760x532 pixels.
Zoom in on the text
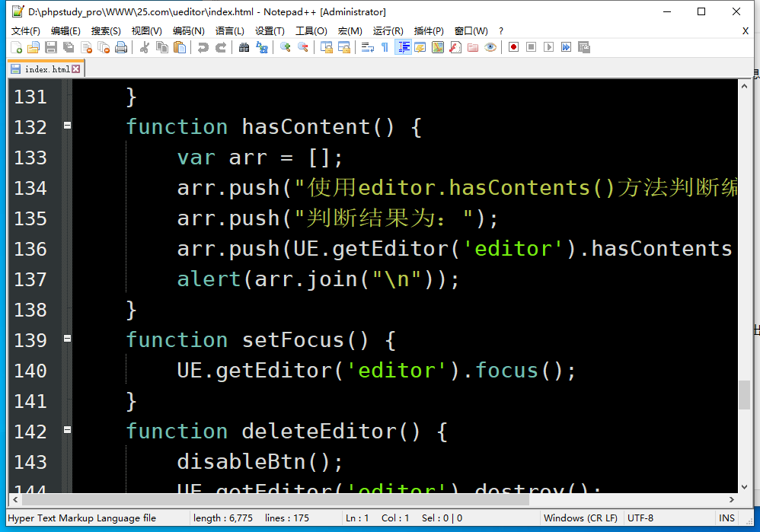coord(285,47)
